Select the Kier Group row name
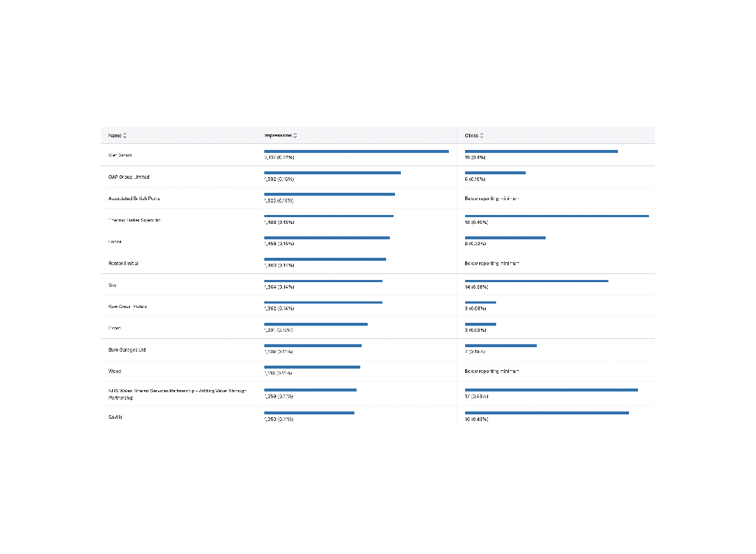Screen dimensions: 756x554 coord(120,155)
